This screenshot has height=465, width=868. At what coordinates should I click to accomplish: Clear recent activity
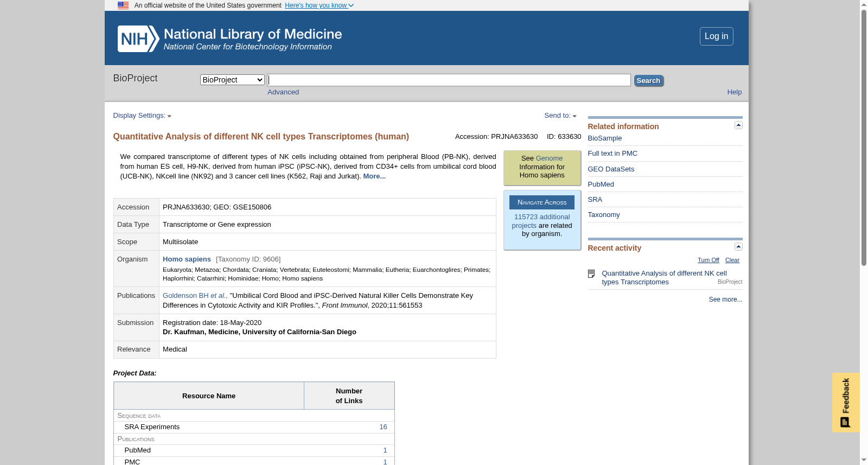[732, 260]
